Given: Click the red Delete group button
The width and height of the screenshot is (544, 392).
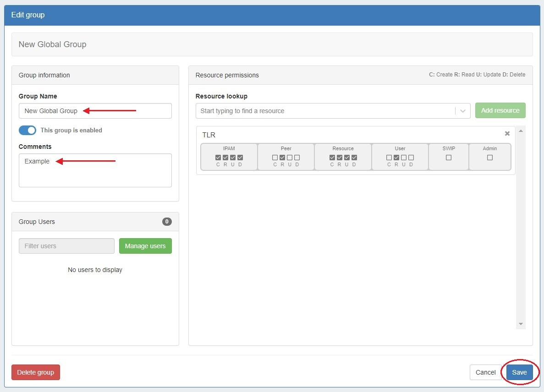Looking at the screenshot, I should pyautogui.click(x=36, y=372).
